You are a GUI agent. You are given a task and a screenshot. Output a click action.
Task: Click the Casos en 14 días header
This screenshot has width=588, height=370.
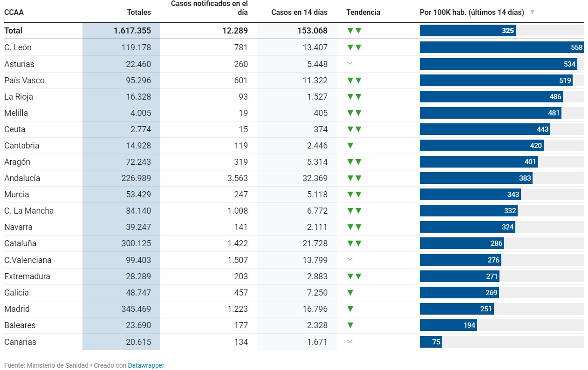point(299,13)
